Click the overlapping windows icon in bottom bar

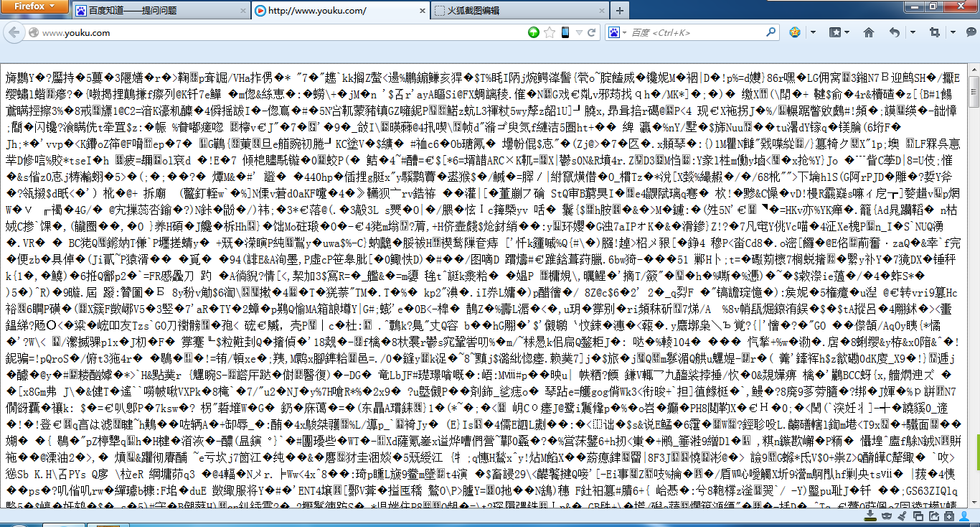pyautogui.click(x=918, y=516)
